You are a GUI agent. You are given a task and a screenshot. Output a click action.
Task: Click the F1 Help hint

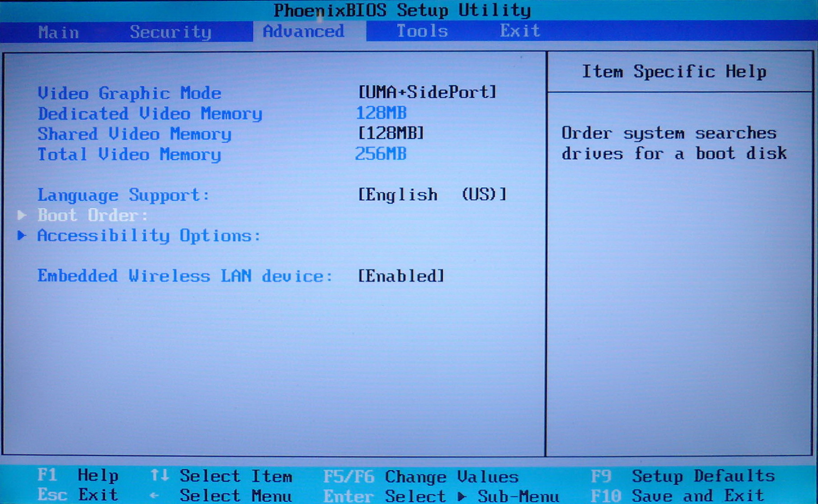pyautogui.click(x=78, y=475)
